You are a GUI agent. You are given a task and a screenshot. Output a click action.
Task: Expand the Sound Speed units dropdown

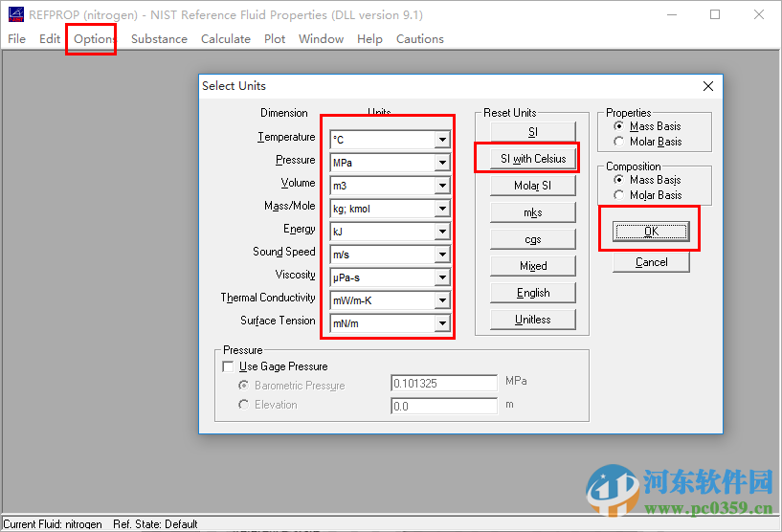pos(442,255)
